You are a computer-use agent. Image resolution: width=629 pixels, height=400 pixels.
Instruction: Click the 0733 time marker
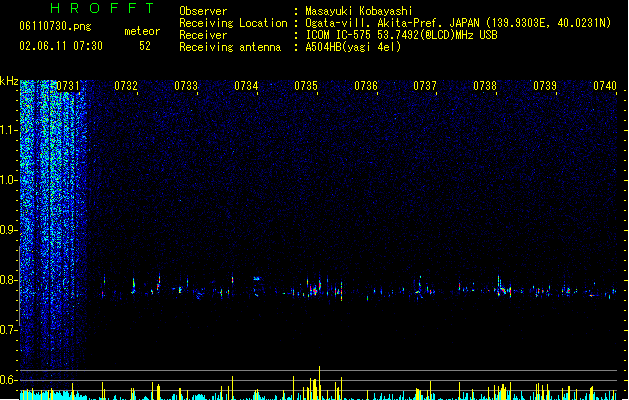[x=186, y=86]
